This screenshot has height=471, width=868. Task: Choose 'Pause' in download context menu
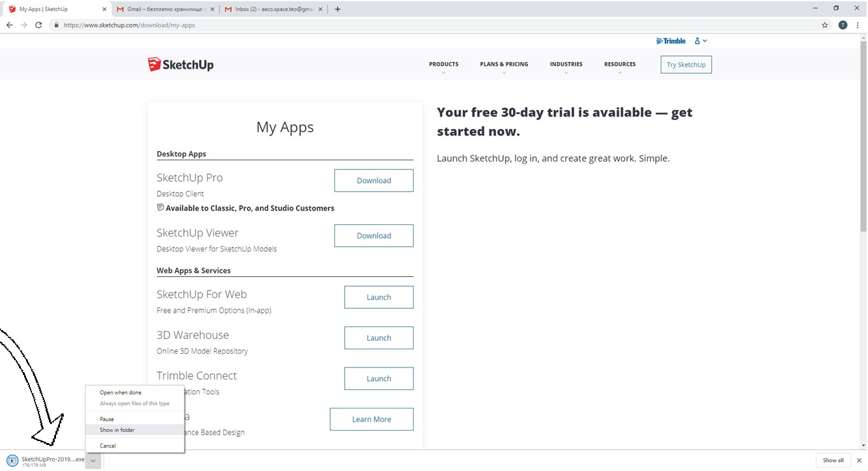coord(107,420)
